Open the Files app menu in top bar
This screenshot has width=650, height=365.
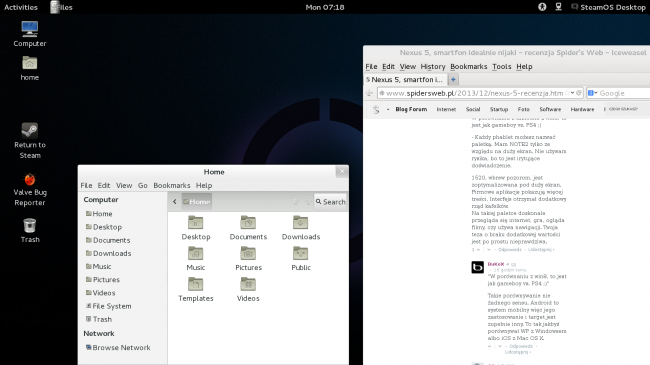pos(61,7)
